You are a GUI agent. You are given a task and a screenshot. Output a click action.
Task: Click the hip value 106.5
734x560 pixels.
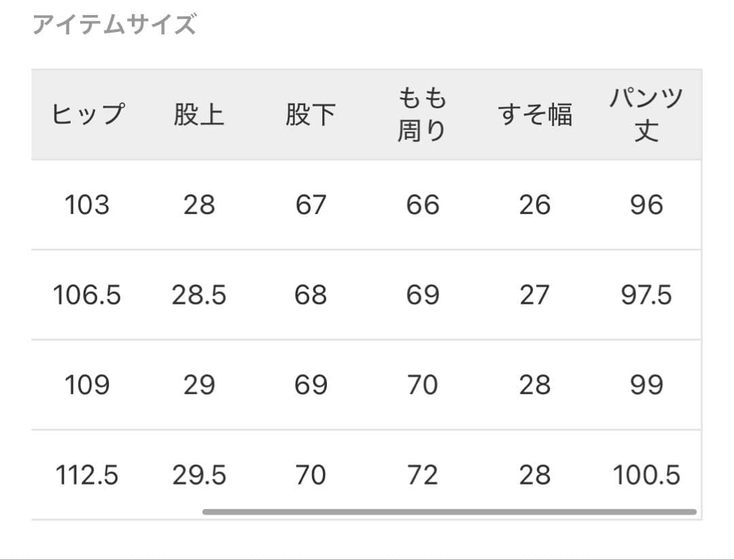click(87, 295)
